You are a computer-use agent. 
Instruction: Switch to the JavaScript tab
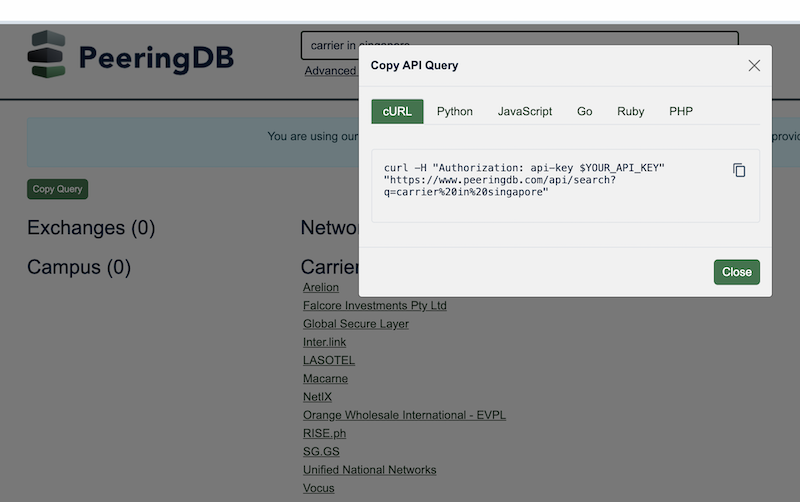click(524, 111)
